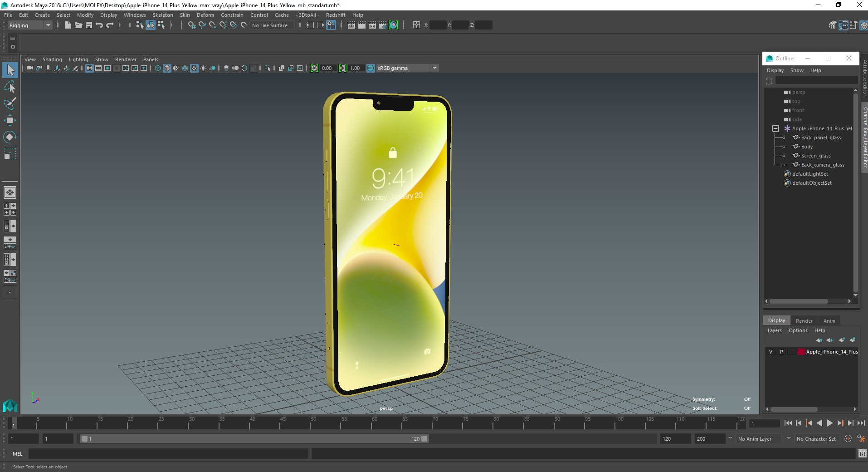The width and height of the screenshot is (868, 472).
Task: Toggle auto keyframe button
Action: click(848, 439)
